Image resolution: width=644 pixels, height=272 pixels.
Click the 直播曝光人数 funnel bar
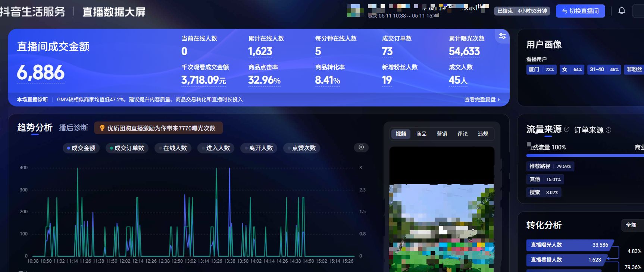pyautogui.click(x=569, y=245)
